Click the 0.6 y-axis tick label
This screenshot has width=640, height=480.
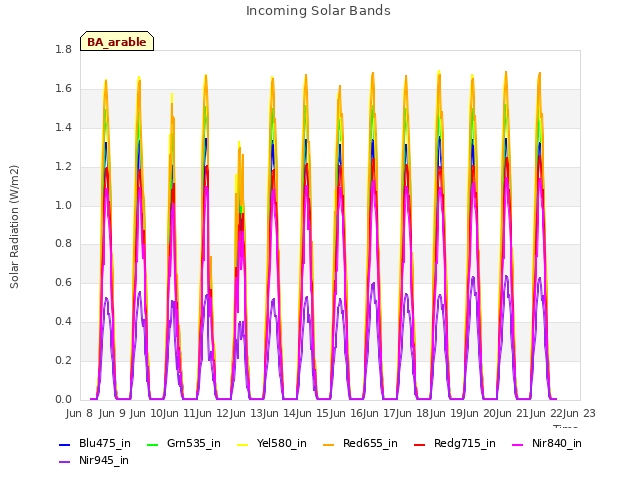point(63,282)
